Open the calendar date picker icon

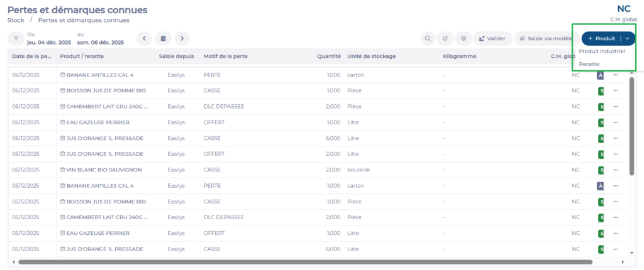tap(163, 38)
